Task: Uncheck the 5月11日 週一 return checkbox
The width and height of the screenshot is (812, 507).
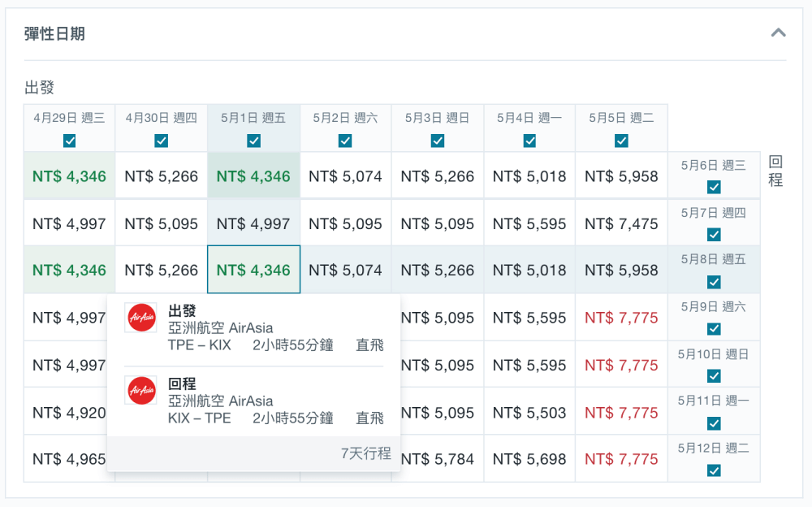Action: pos(714,423)
